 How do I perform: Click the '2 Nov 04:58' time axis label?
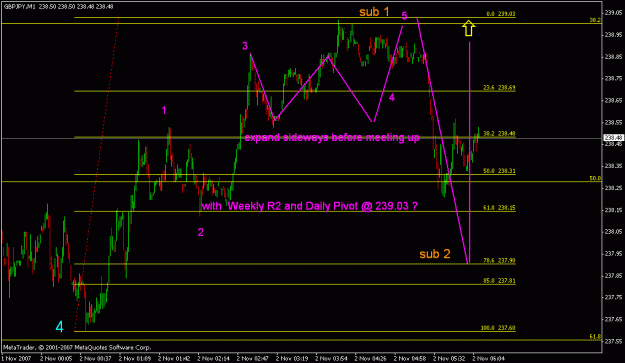click(410, 358)
